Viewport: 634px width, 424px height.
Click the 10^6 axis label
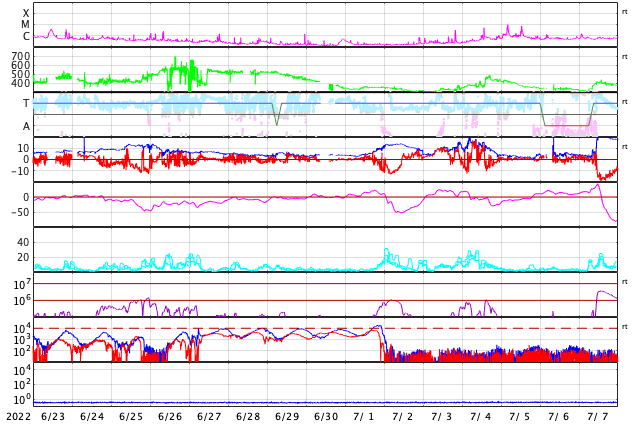[x=22, y=301]
